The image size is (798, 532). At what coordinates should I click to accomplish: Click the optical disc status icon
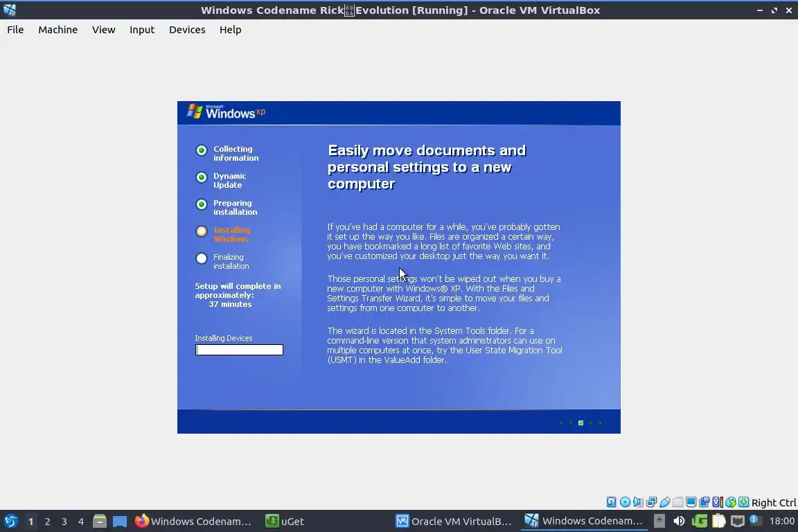625,502
